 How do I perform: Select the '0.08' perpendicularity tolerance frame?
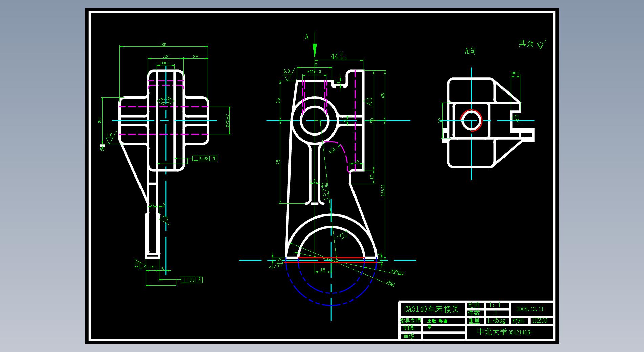[x=205, y=158]
